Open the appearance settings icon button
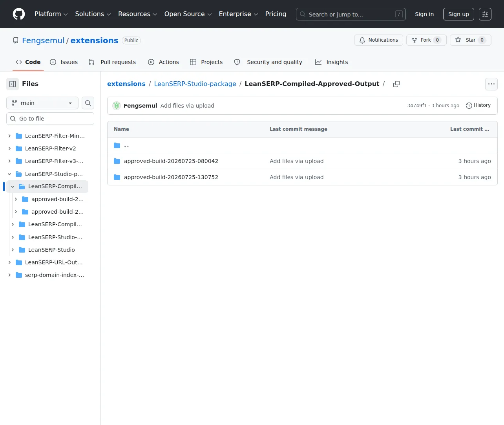Image resolution: width=504 pixels, height=425 pixels. 485,14
